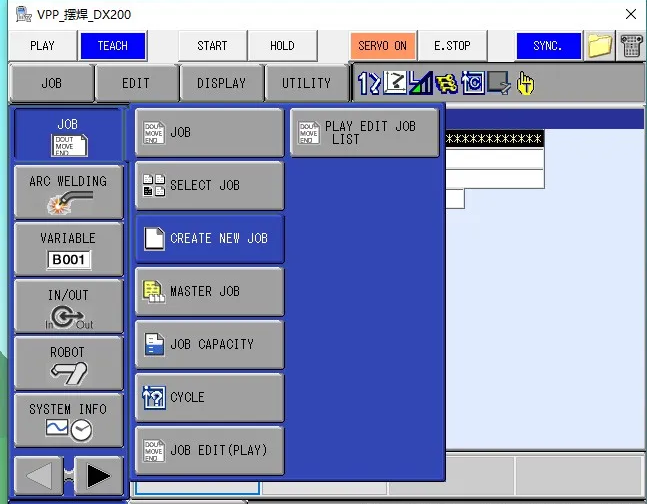Click the input box at bottom left
Image resolution: width=647 pixels, height=504 pixels.
197,488
